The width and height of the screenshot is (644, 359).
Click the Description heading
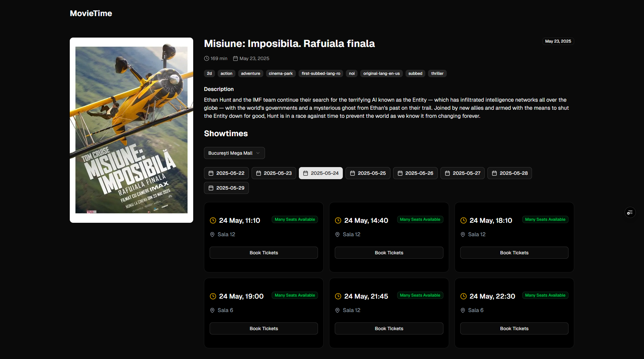[x=219, y=89]
